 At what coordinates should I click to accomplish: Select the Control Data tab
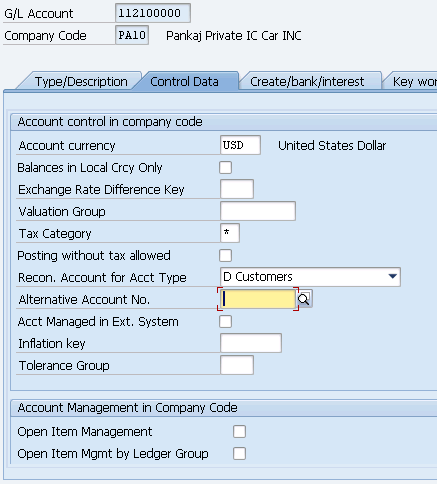[184, 82]
